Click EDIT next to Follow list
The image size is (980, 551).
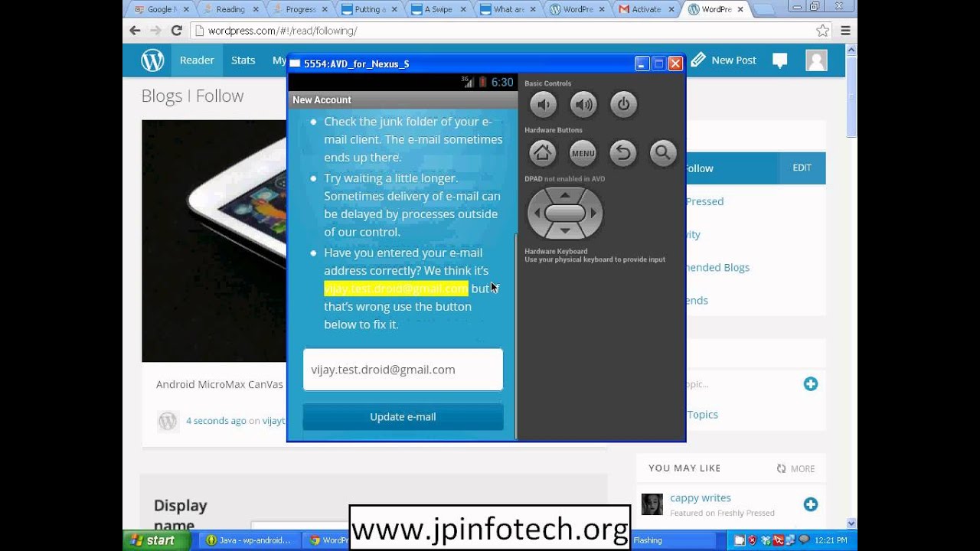click(x=802, y=168)
